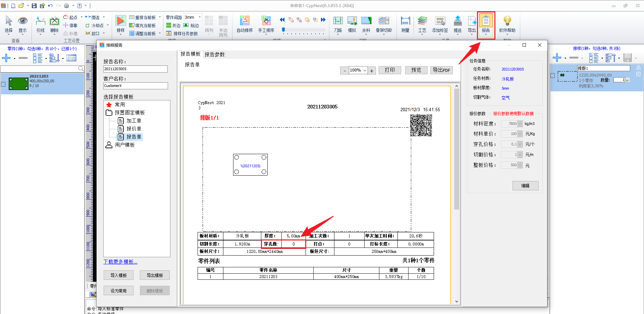Image resolution: width=644 pixels, height=314 pixels.
Task: Select the 常用 template category
Action: pyautogui.click(x=120, y=105)
